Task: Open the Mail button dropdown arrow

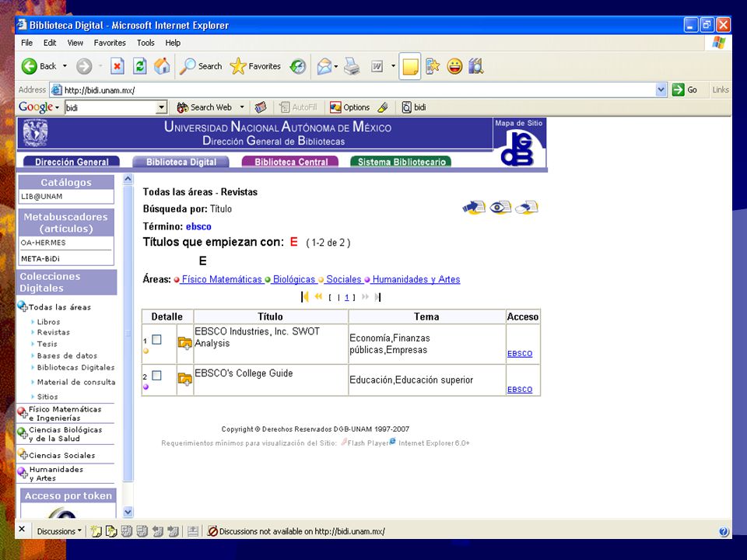Action: (336, 66)
